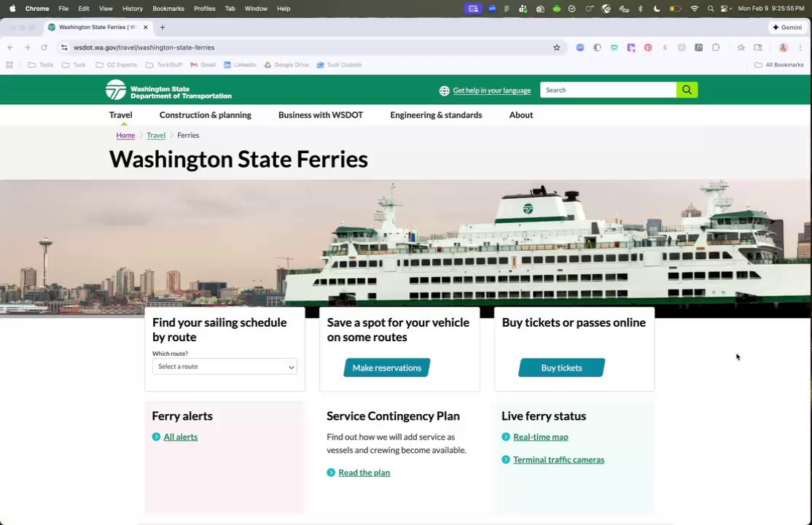Open the Bookmarks menu in the menu bar

(x=168, y=8)
